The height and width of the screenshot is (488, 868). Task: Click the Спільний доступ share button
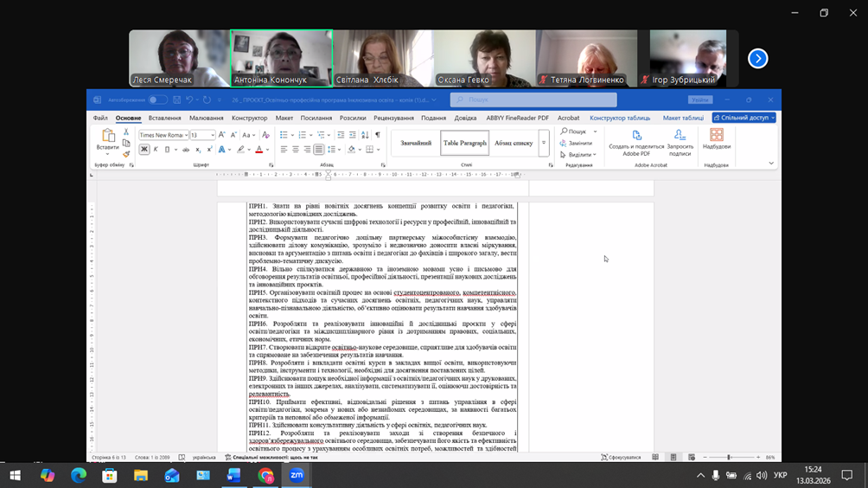pos(744,118)
